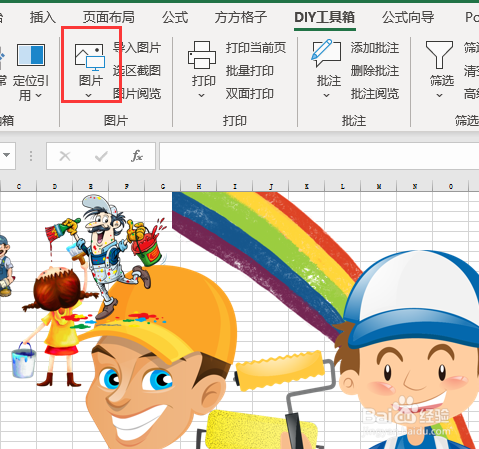Switch to the 页面布局 ribbon tab
Image resolution: width=479 pixels, height=449 pixels.
(109, 17)
